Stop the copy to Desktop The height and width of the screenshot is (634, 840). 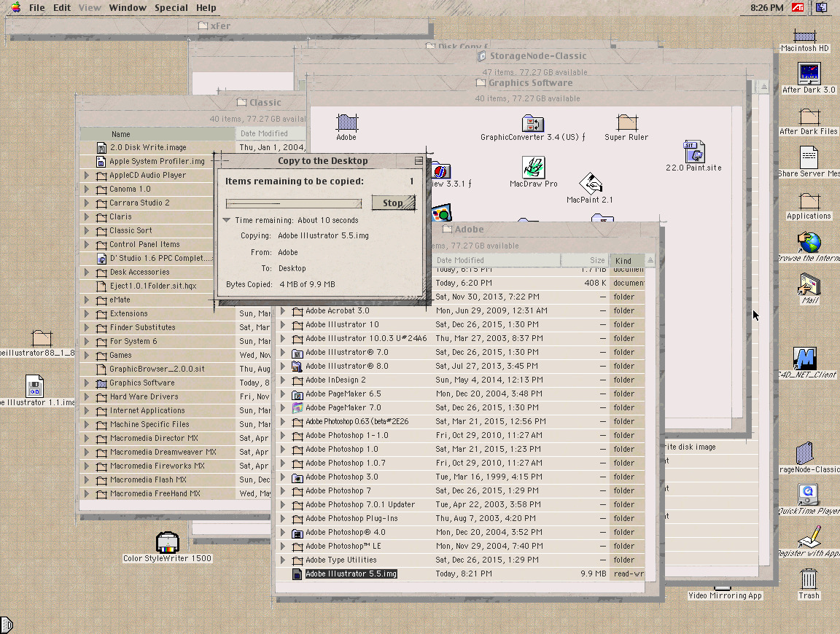coord(393,203)
